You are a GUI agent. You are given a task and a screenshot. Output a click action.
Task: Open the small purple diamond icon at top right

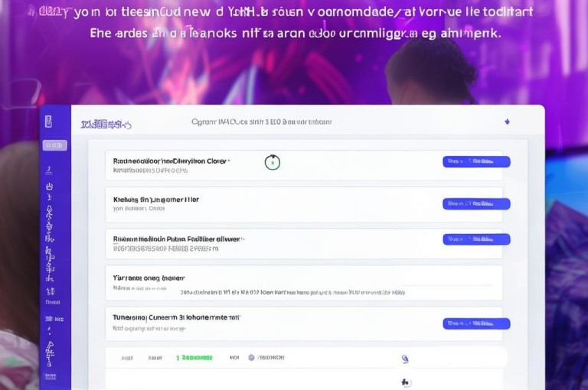tap(507, 122)
